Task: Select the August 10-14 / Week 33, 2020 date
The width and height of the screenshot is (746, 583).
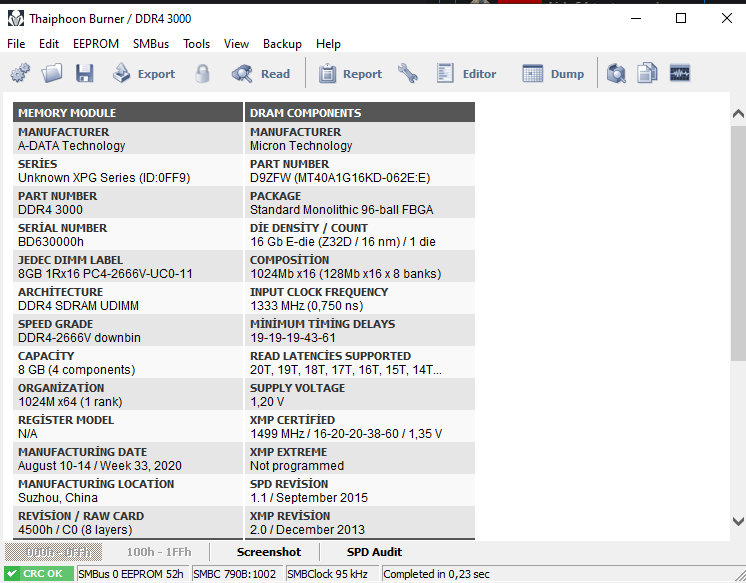Action: pyautogui.click(x=100, y=465)
